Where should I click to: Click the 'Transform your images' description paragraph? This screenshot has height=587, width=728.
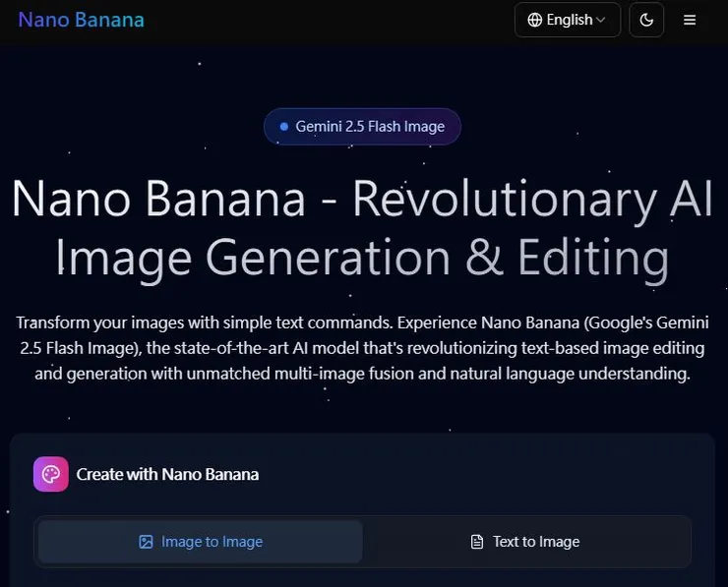pyautogui.click(x=362, y=348)
